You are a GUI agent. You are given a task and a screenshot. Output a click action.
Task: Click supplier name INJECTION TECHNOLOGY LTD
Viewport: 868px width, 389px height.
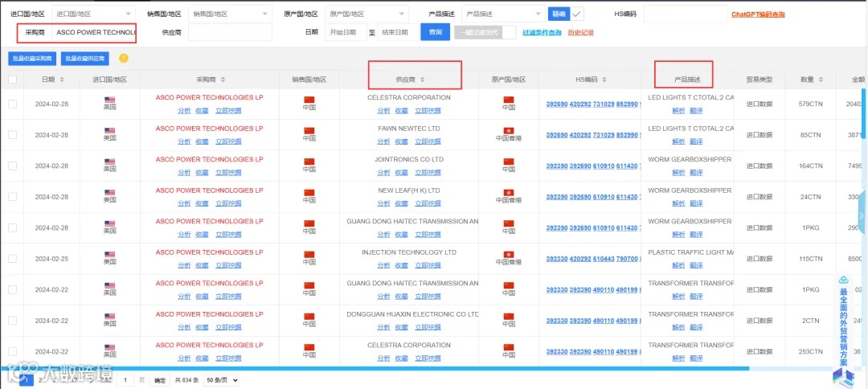(409, 252)
